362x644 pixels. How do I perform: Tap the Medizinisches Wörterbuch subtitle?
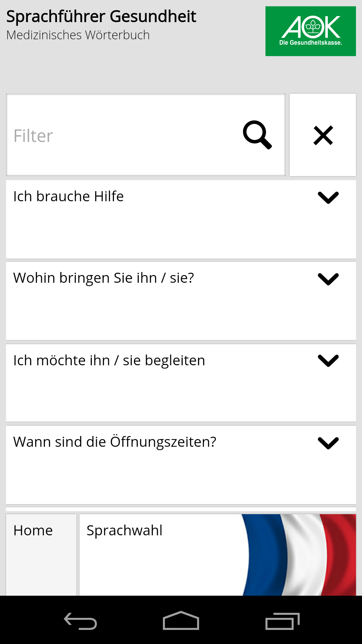78,35
